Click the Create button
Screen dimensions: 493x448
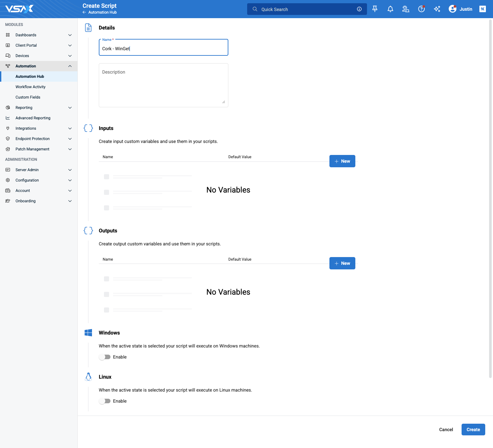(x=473, y=430)
